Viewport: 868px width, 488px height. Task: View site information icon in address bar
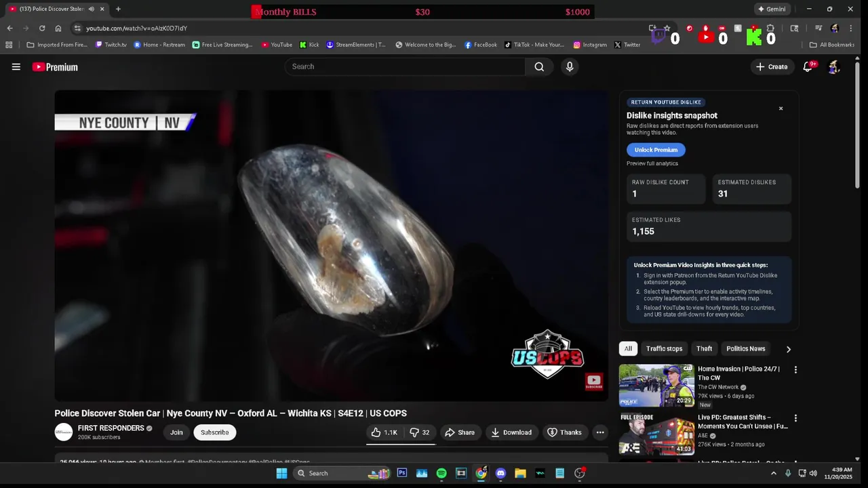(x=77, y=28)
